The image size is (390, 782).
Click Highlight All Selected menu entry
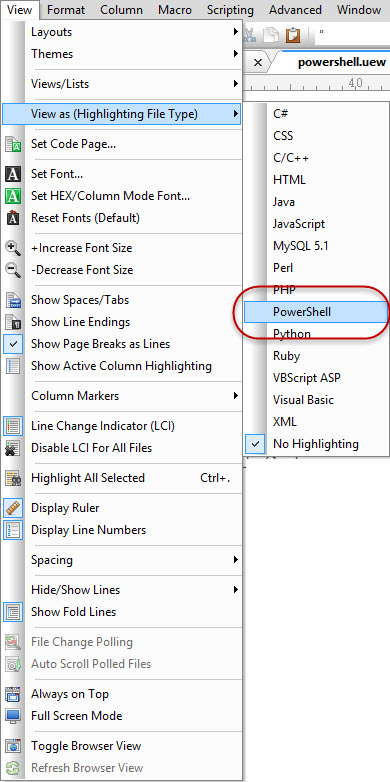point(122,478)
